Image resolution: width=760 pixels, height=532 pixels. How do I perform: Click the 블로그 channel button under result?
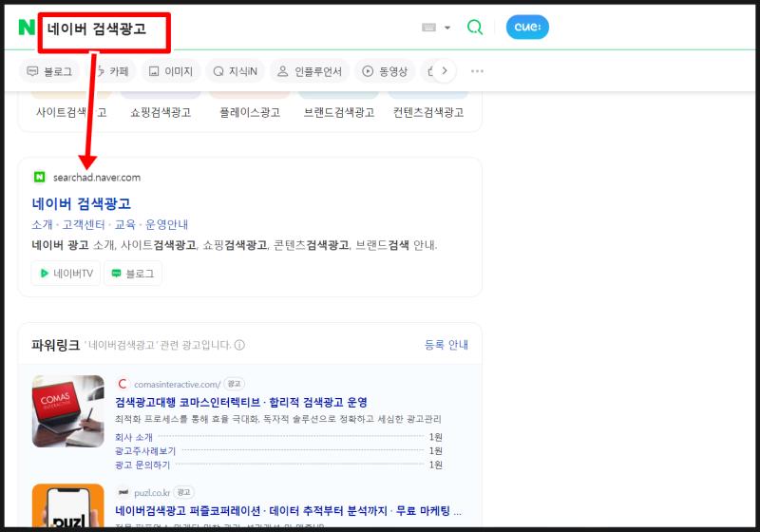133,274
